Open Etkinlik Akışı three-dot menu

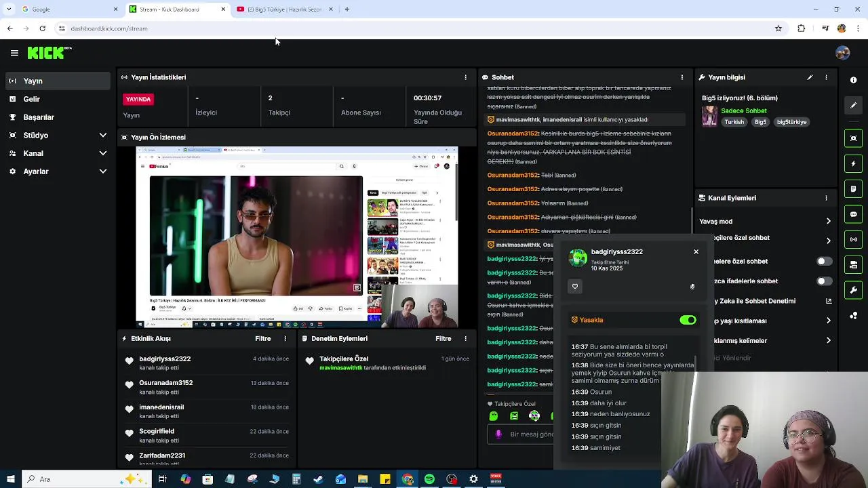[285, 338]
